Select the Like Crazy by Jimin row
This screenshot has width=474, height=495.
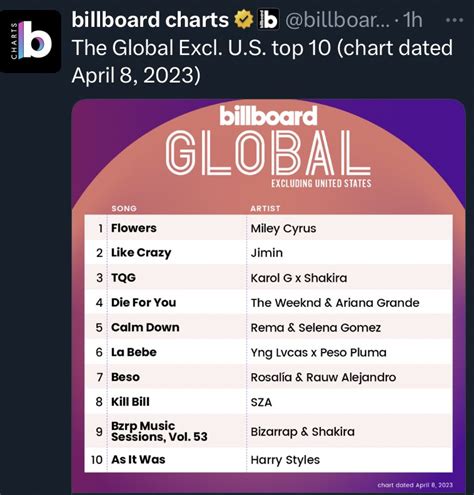269,253
